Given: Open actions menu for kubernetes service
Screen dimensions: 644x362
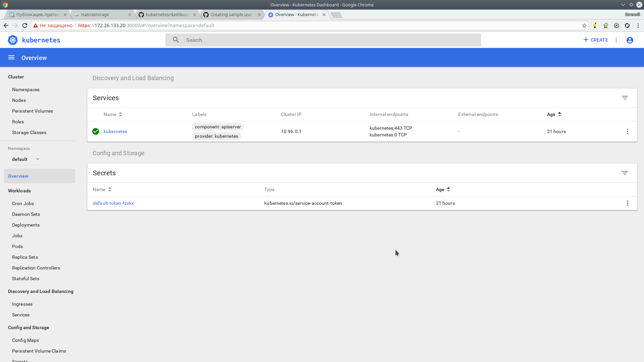Looking at the screenshot, I should click(x=627, y=131).
